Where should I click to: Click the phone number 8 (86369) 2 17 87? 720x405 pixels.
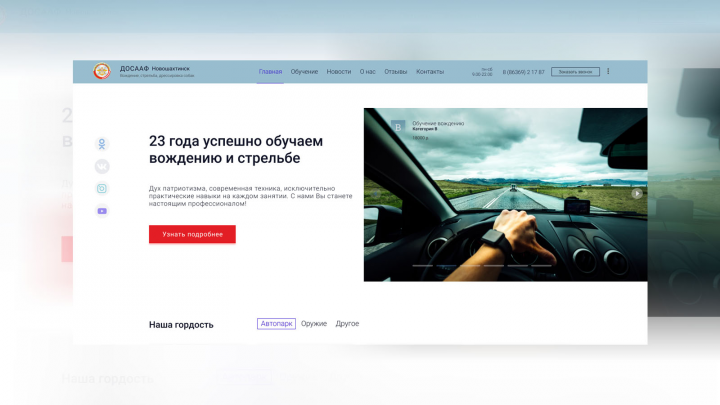pos(523,72)
